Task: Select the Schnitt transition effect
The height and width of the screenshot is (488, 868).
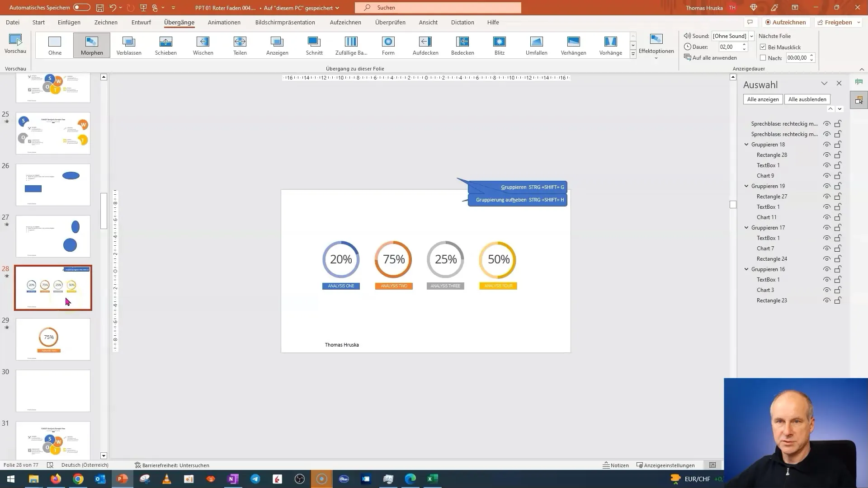Action: [x=314, y=45]
